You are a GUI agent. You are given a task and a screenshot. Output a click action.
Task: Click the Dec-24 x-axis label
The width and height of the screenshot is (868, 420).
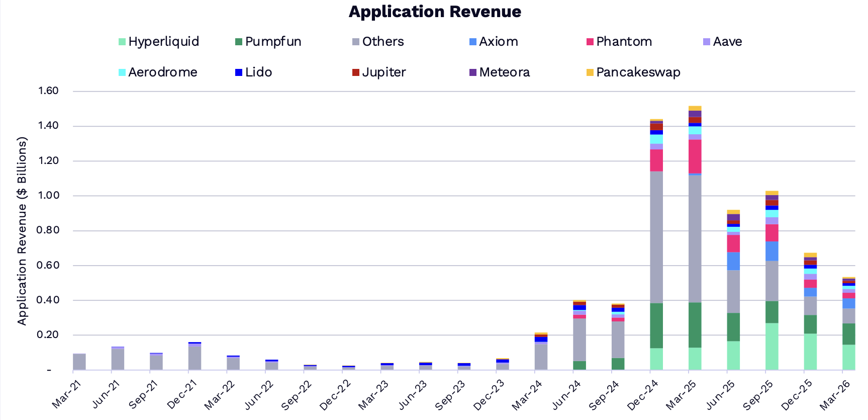coord(643,395)
